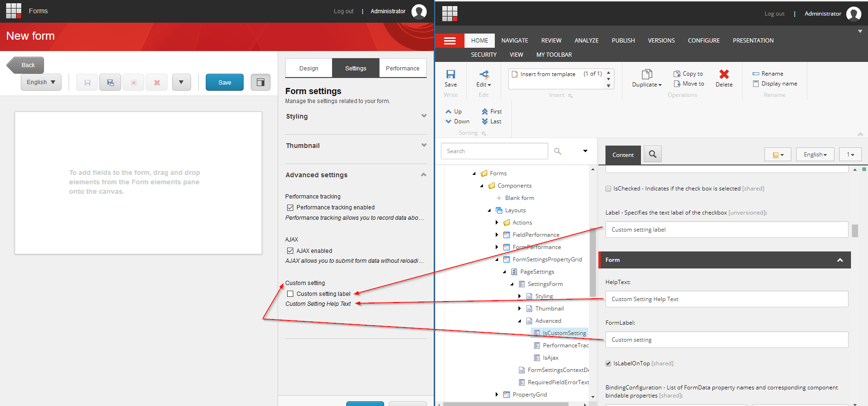Click the Move to icon
The image size is (868, 406).
pyautogui.click(x=677, y=84)
